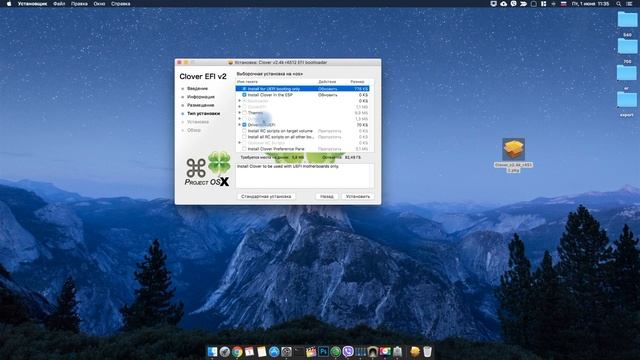Open Notification Center in the menu bar
The width and height of the screenshot is (640, 360).
629,4
